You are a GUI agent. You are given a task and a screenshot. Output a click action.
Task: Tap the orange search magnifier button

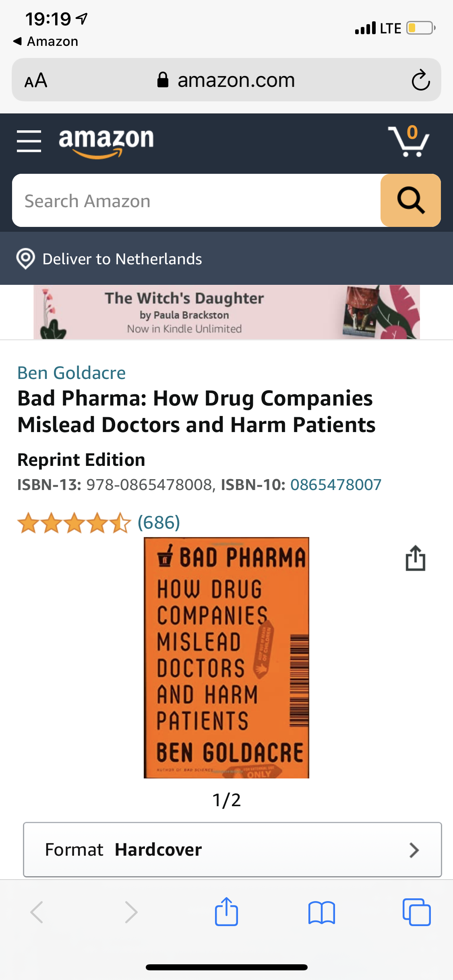[410, 200]
